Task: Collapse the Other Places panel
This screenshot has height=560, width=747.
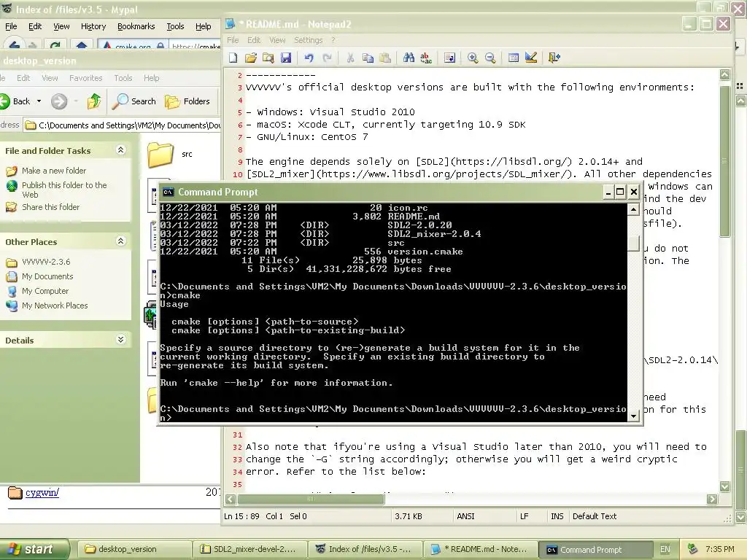Action: click(120, 241)
